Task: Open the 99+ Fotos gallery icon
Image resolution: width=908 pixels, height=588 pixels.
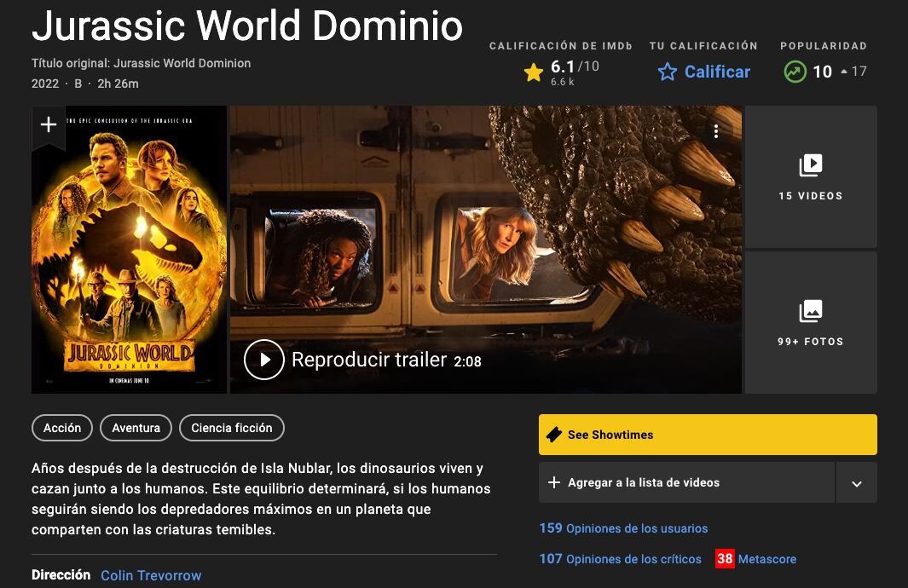Action: tap(810, 312)
